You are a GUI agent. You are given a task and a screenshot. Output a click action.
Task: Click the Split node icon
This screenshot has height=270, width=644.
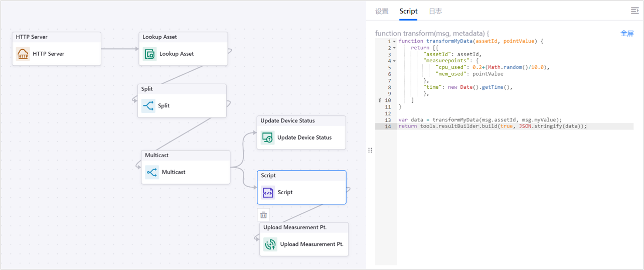point(148,106)
